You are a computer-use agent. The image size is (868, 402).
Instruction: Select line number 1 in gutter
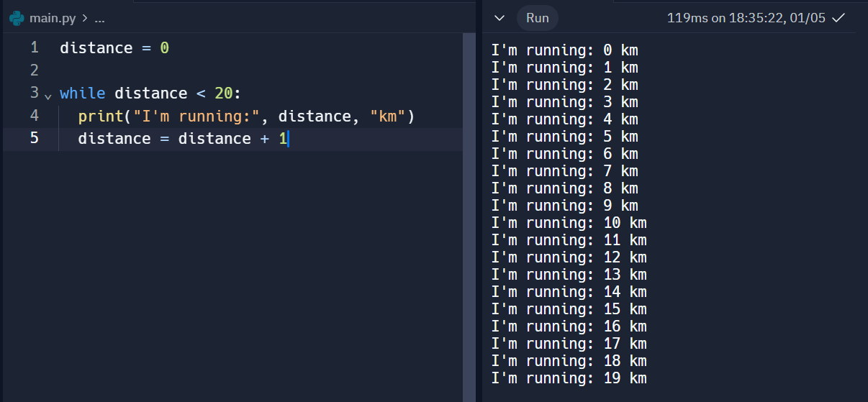34,48
